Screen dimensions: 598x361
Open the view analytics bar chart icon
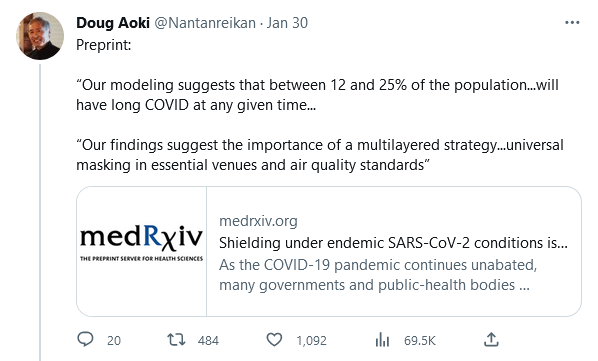click(382, 339)
